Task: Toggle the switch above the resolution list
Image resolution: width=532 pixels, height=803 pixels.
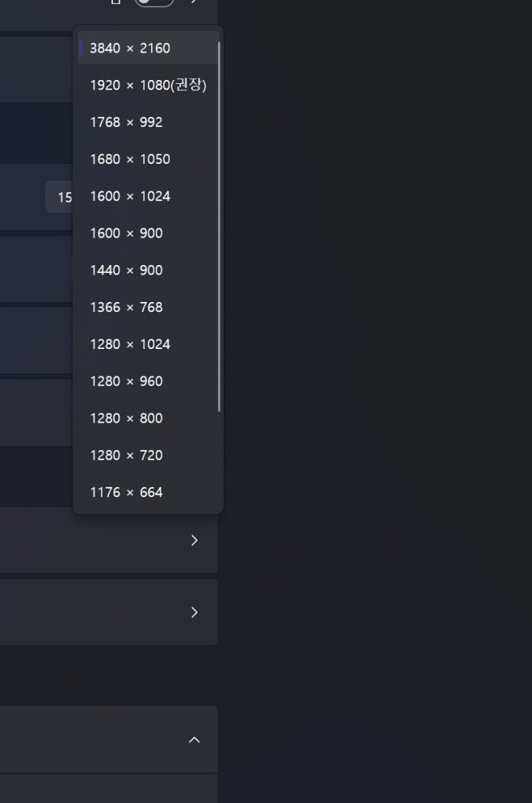Action: click(x=154, y=2)
